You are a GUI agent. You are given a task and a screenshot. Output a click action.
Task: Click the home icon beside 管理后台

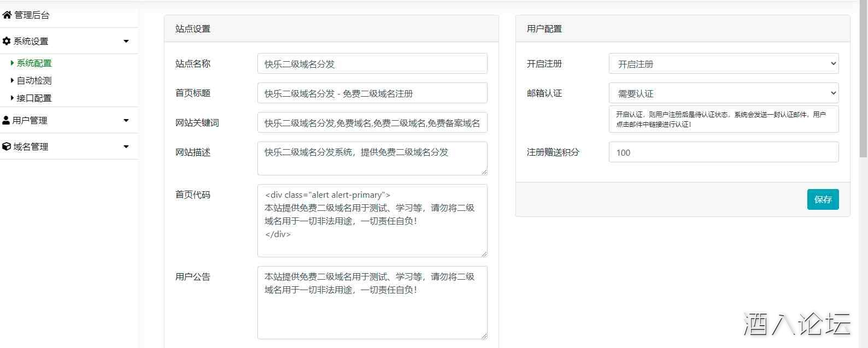[7, 15]
